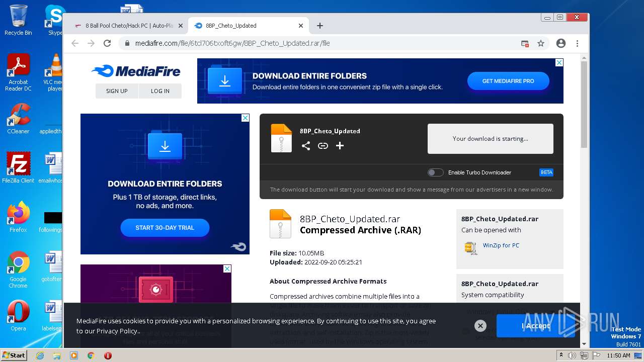
Task: Copy the file link with the chain icon
Action: (x=323, y=146)
